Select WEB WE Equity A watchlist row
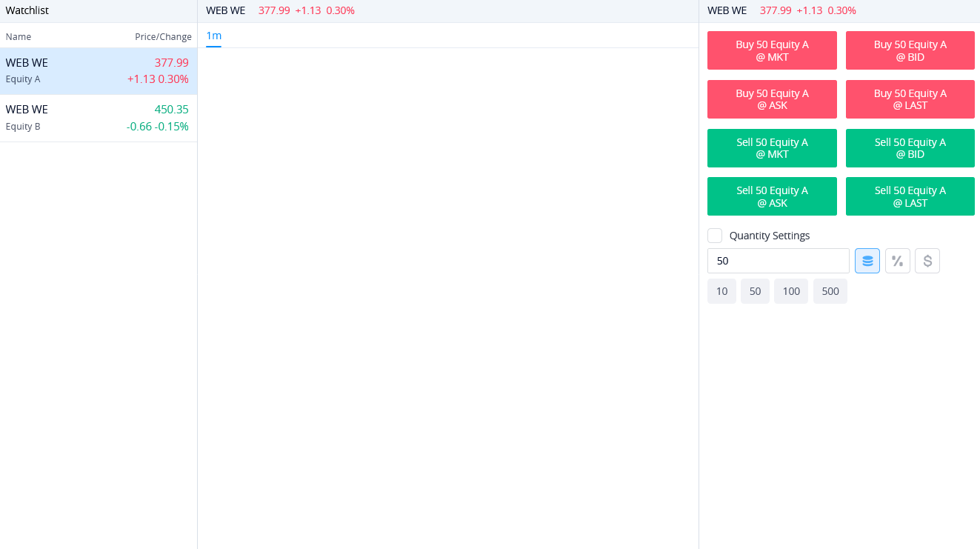Viewport: 980px width, 549px height. tap(99, 71)
